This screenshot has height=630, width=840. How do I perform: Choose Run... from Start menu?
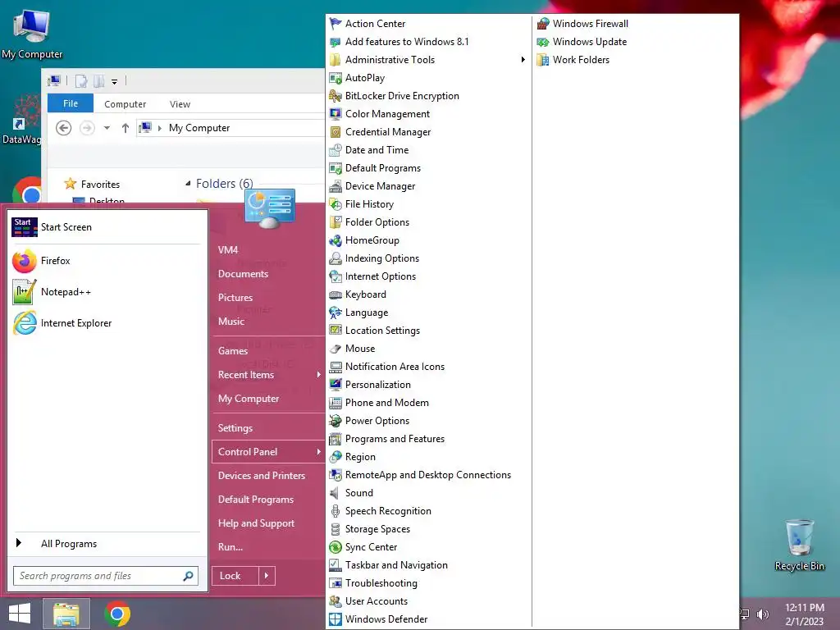(231, 547)
